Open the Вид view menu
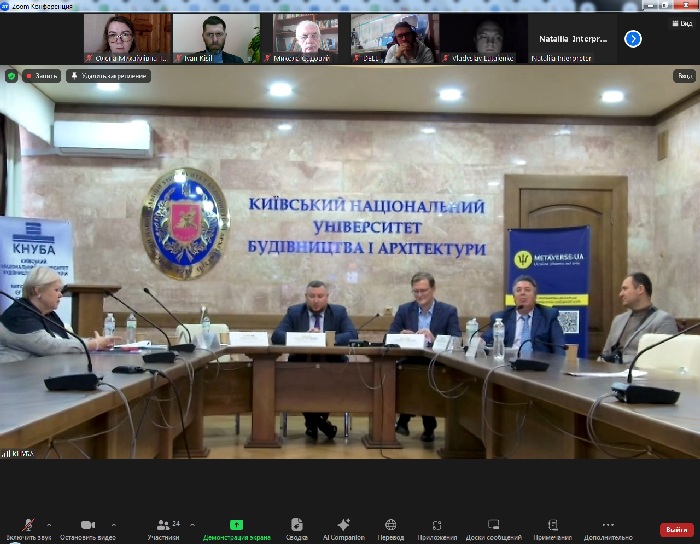 point(684,76)
